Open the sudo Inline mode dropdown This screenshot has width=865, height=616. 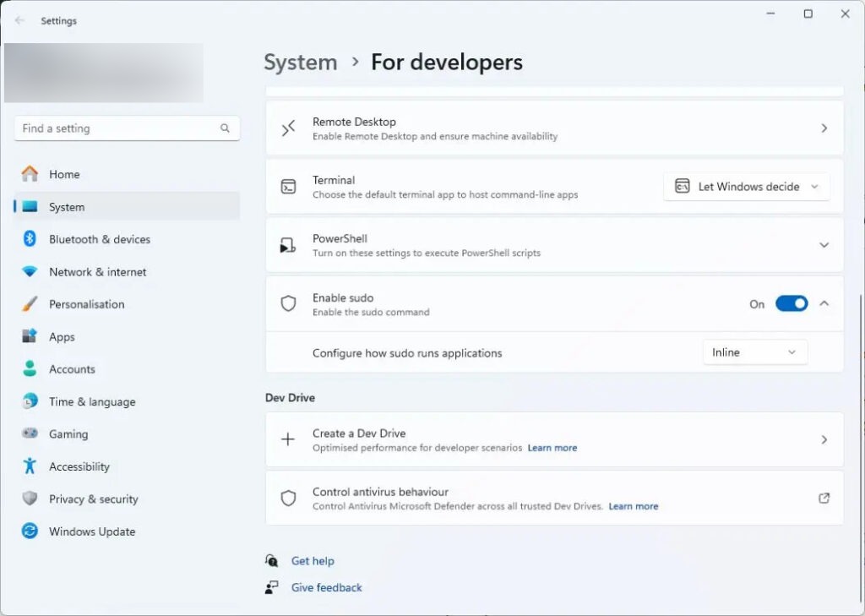[x=754, y=352]
